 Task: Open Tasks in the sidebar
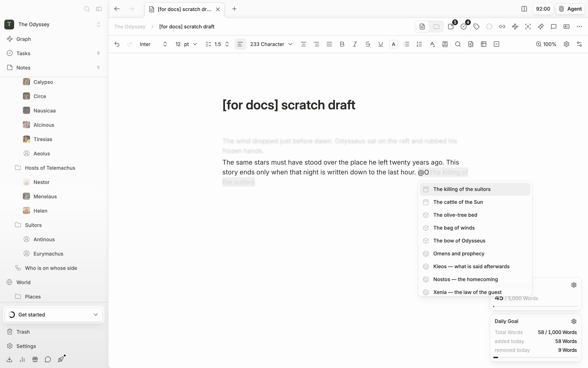point(54,53)
